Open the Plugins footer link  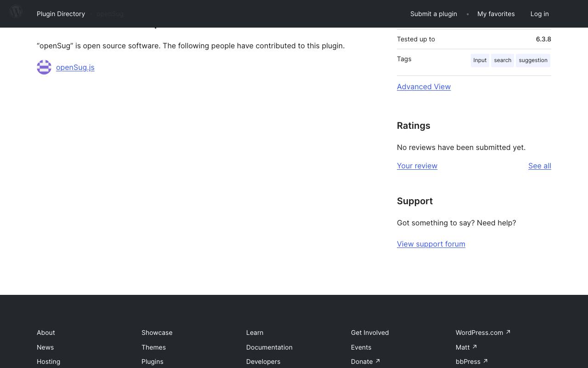152,362
